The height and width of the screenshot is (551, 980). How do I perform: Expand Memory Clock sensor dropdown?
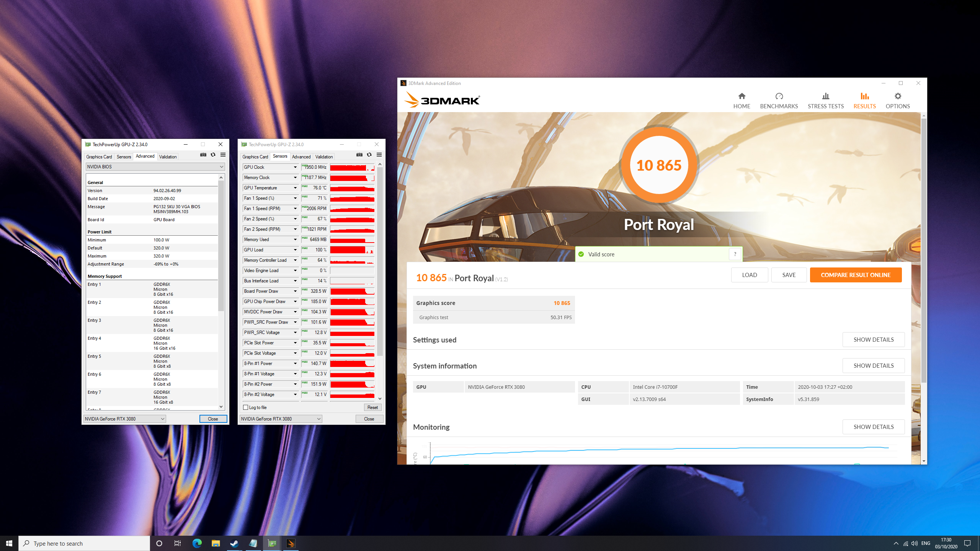pos(295,178)
